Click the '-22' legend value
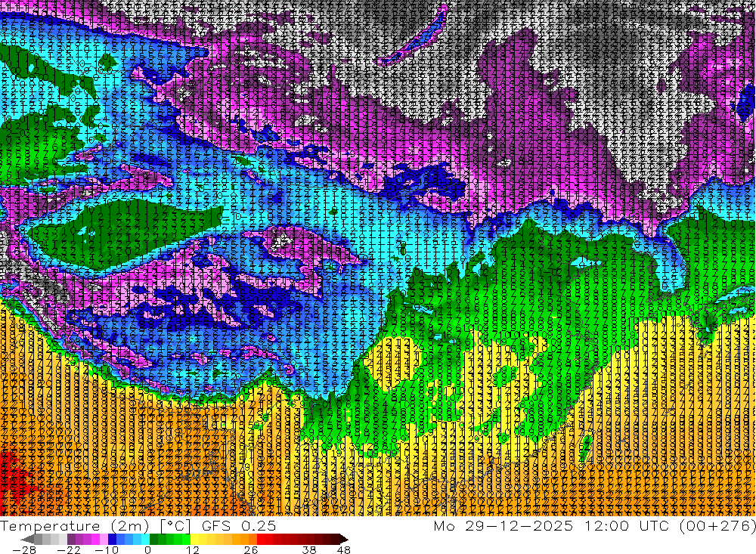Screen dimensions: 756x554 (x=69, y=549)
